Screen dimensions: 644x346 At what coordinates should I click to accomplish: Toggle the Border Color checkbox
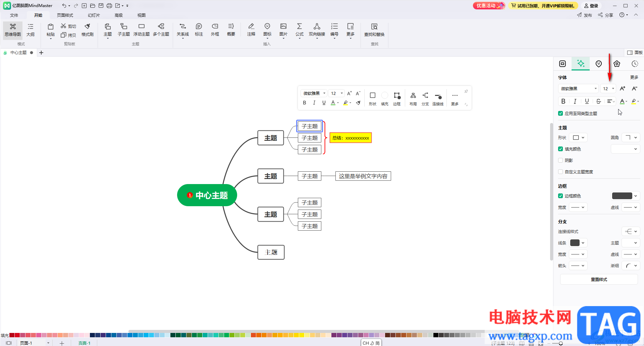(560, 196)
